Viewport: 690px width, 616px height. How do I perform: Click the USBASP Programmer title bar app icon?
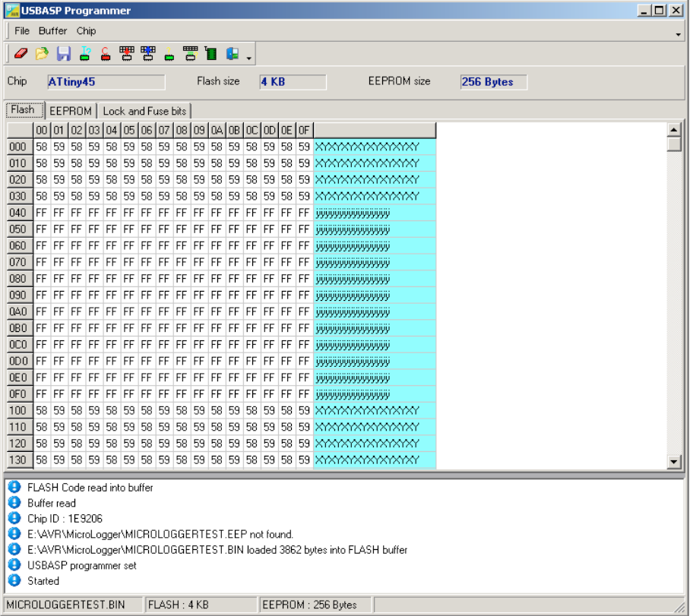coord(12,11)
